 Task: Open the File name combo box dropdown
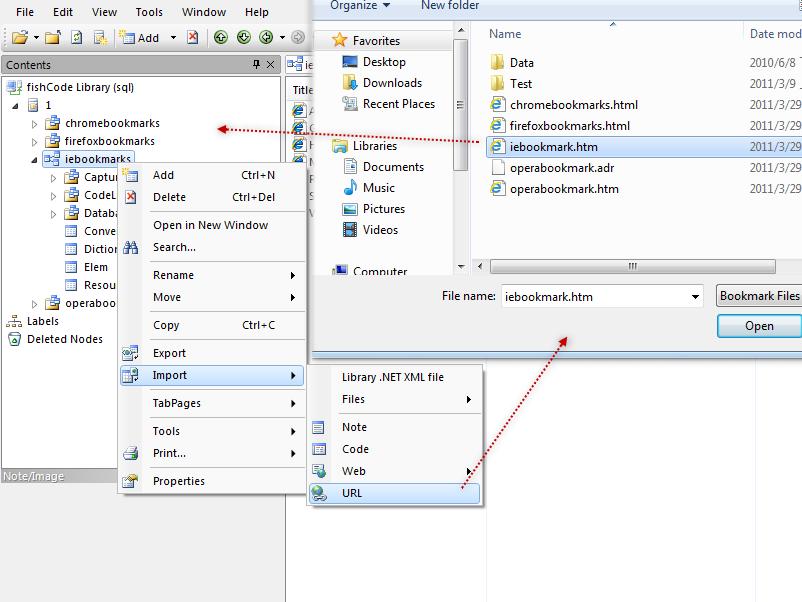(695, 297)
